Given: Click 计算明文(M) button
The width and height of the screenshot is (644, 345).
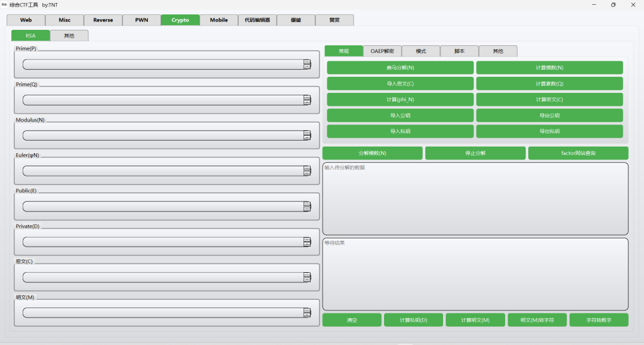Looking at the screenshot, I should [475, 320].
